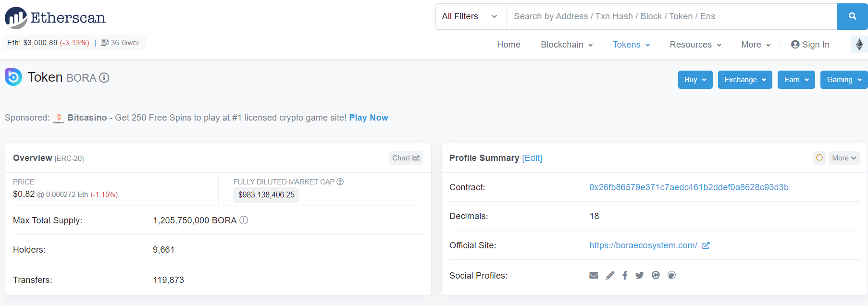Click the Decimals value 18

point(594,216)
